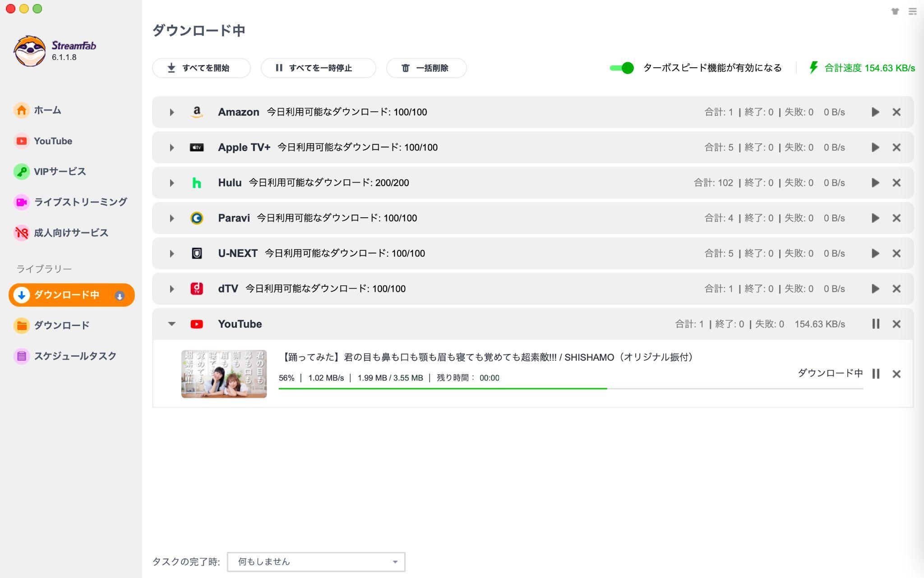Click the ライブラリー section label
This screenshot has height=578, width=924.
pyautogui.click(x=44, y=269)
